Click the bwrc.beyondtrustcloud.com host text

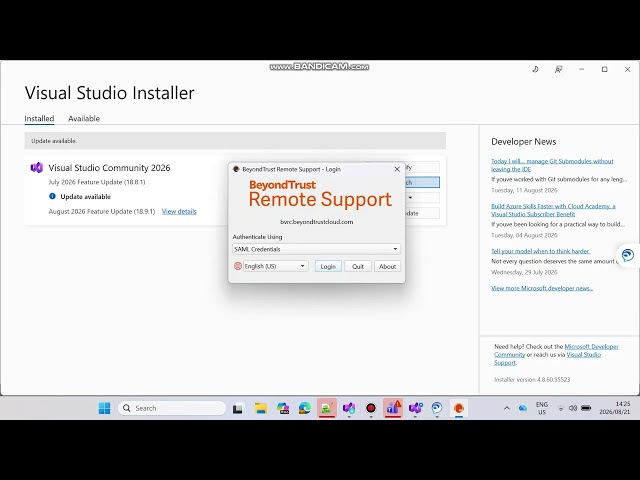(x=317, y=222)
